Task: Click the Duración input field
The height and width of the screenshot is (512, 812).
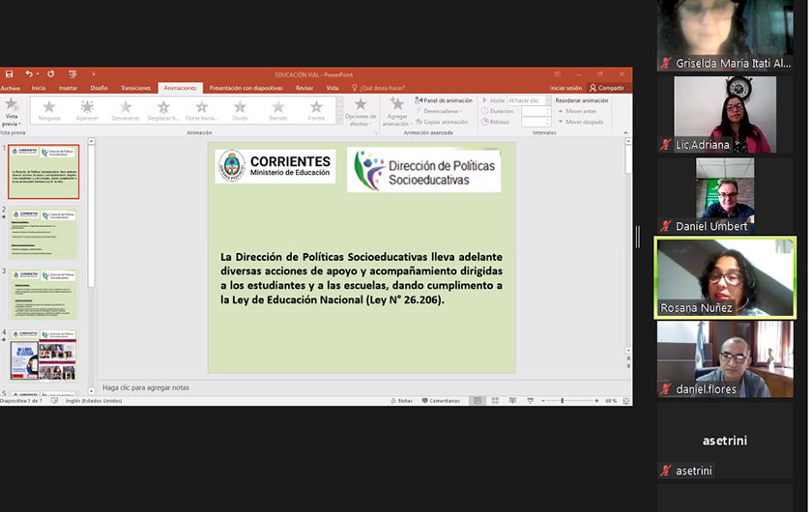Action: pyautogui.click(x=536, y=111)
